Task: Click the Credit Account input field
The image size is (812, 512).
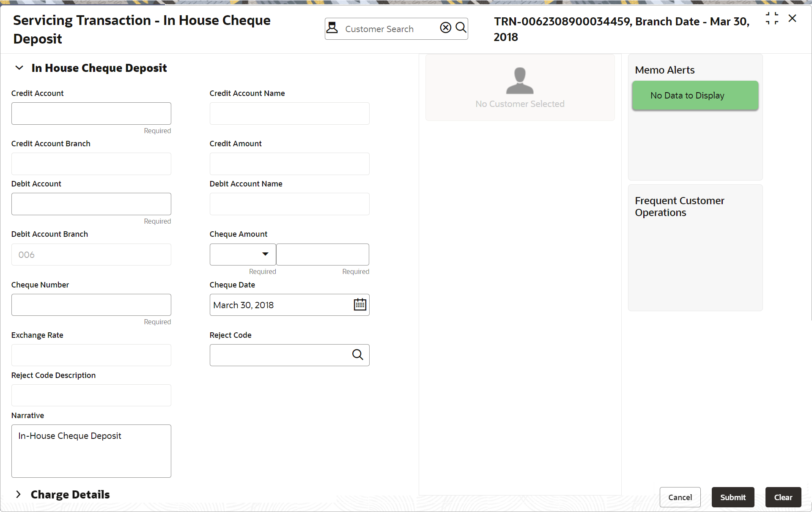Action: coord(91,113)
